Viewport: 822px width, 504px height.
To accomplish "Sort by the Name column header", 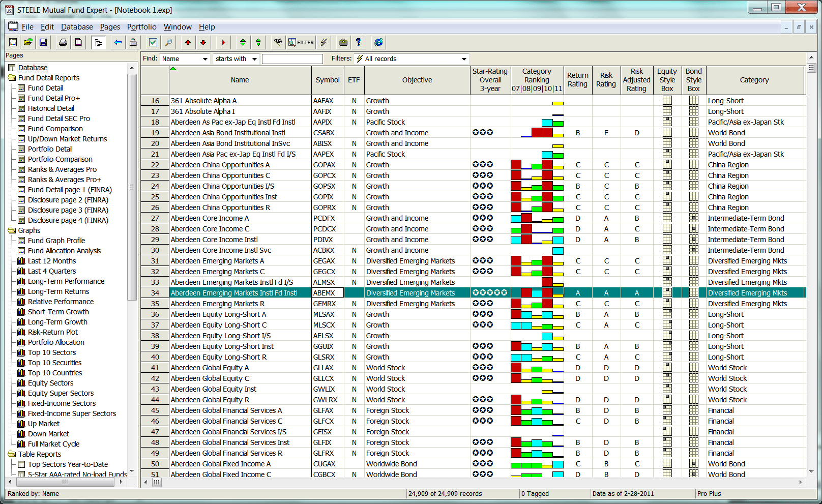I will tap(240, 80).
